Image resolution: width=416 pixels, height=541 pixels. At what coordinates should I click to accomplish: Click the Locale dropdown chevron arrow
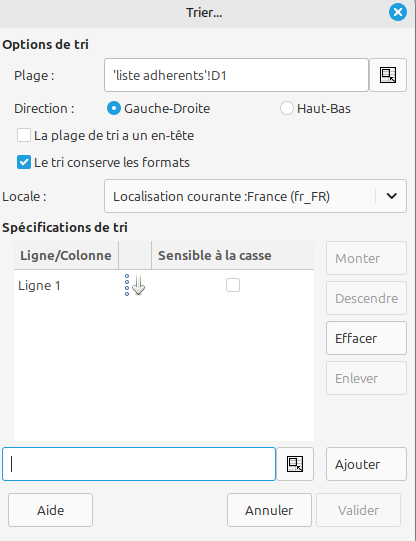(x=392, y=196)
